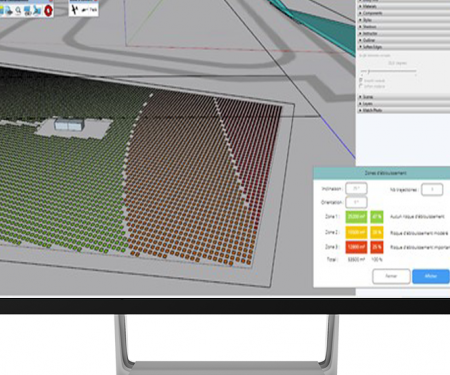Click the blue arrow toolbar icon
The width and height of the screenshot is (450, 375).
[37, 11]
